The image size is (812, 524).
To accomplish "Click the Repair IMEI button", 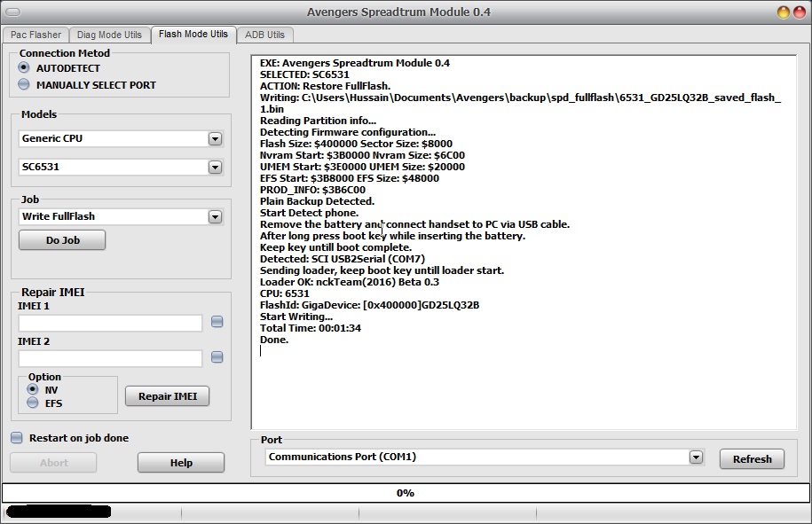I will [167, 396].
